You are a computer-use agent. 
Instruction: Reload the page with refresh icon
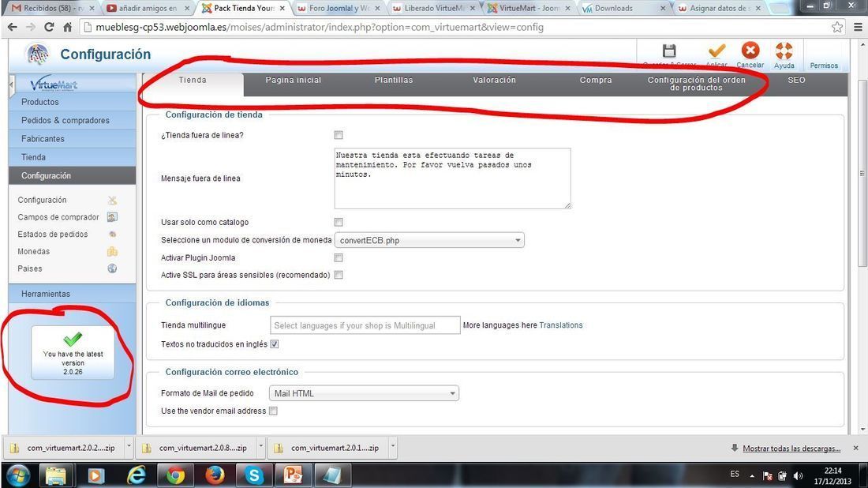[49, 27]
